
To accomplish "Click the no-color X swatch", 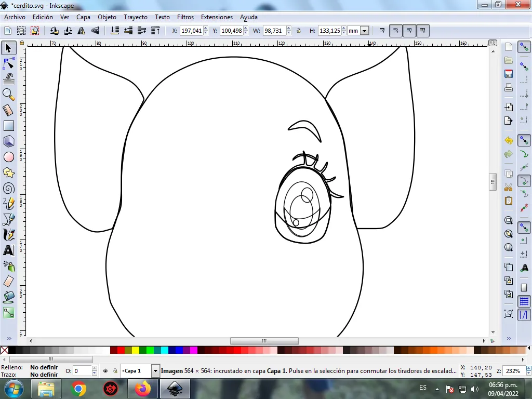I will [4, 350].
